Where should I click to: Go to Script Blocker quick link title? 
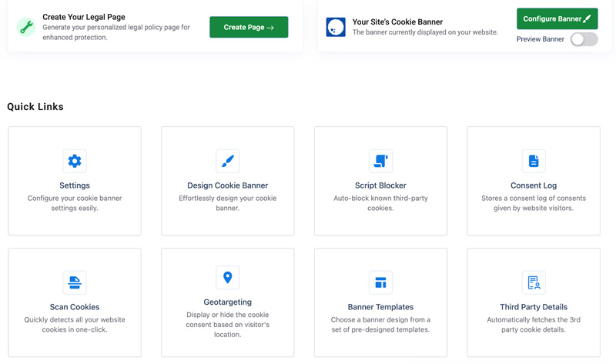(x=380, y=185)
